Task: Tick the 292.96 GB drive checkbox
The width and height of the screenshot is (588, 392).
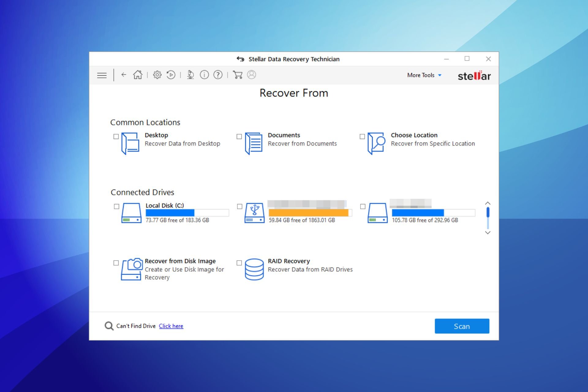Action: click(363, 206)
